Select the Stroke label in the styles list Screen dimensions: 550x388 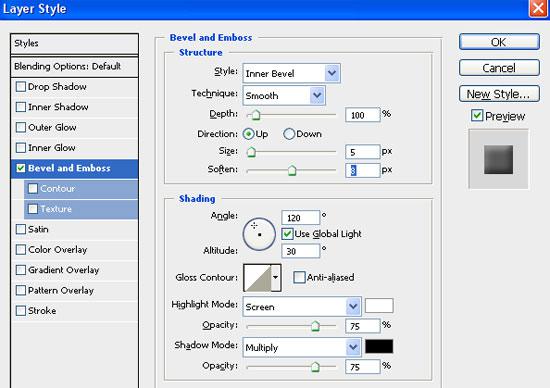pos(42,310)
